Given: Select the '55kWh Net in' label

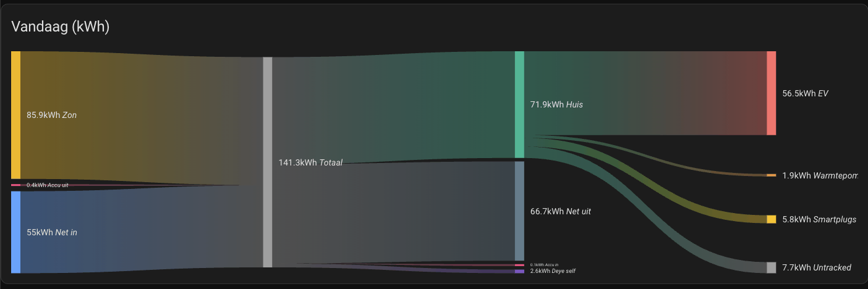Looking at the screenshot, I should (52, 232).
